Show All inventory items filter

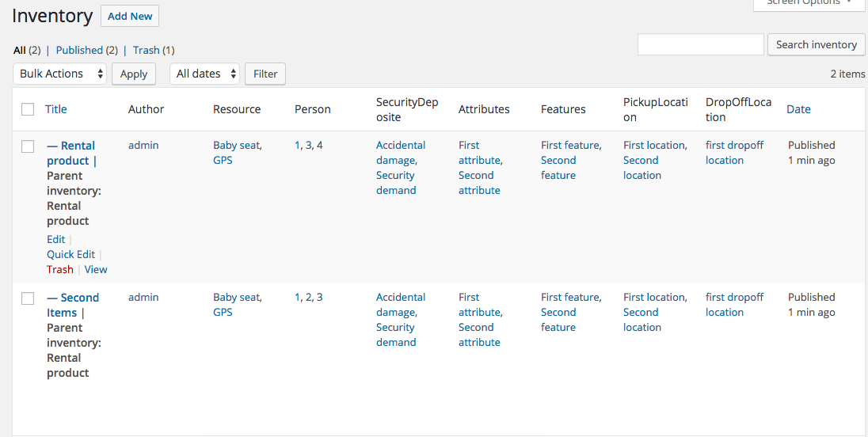20,51
